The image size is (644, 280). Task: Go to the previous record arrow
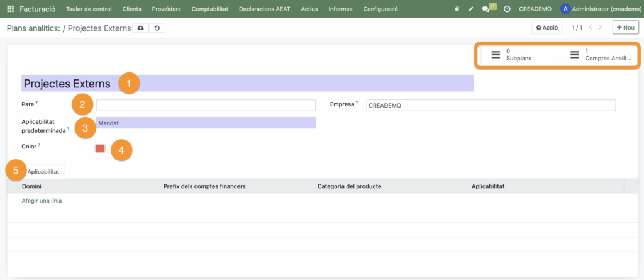coord(590,28)
